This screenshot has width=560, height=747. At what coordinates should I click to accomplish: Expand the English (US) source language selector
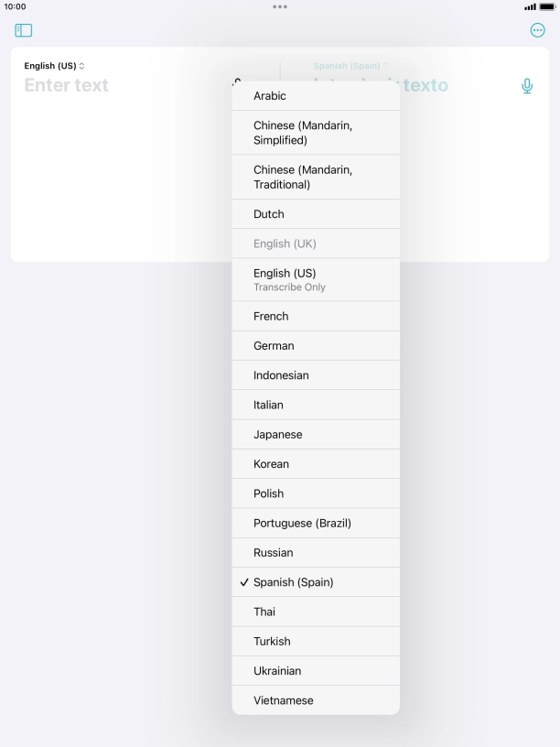click(x=54, y=66)
